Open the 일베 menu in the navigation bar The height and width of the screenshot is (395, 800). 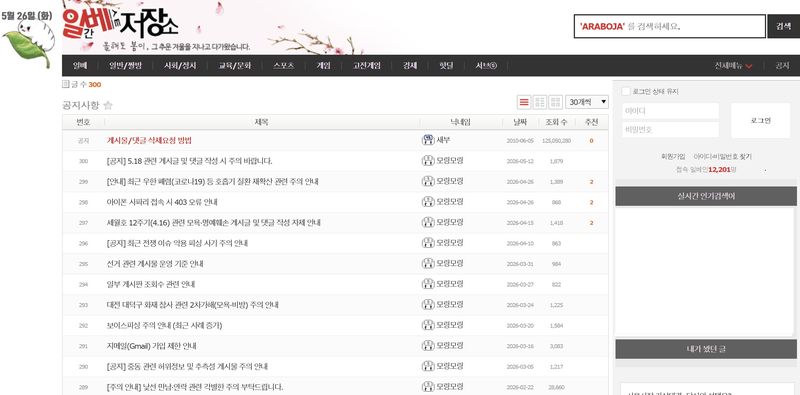[80, 66]
